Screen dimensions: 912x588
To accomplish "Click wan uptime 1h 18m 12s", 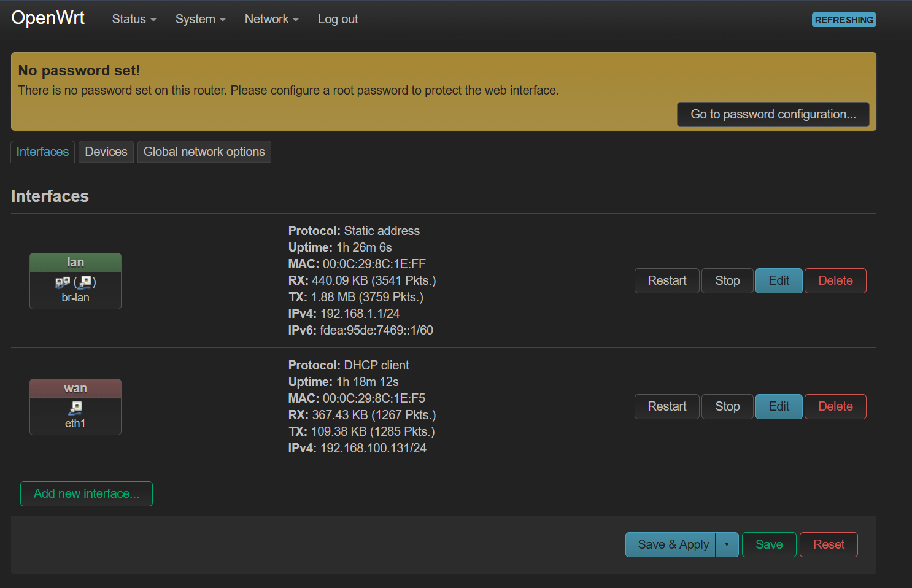I will 368,382.
